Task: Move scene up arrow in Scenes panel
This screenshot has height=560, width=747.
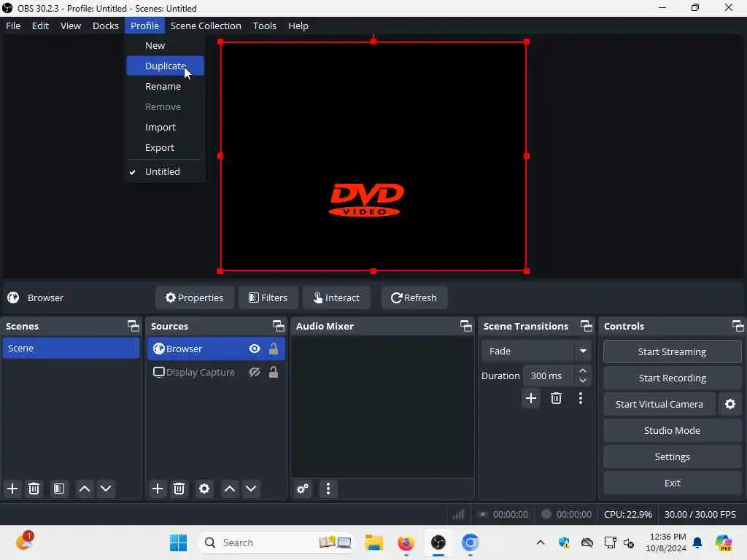Action: [x=85, y=489]
